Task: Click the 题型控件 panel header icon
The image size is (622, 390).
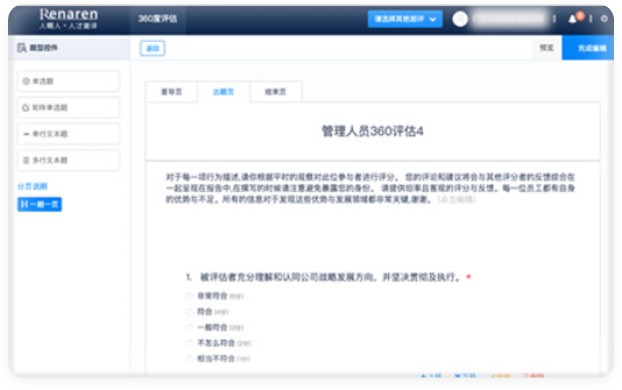Action: (x=21, y=48)
